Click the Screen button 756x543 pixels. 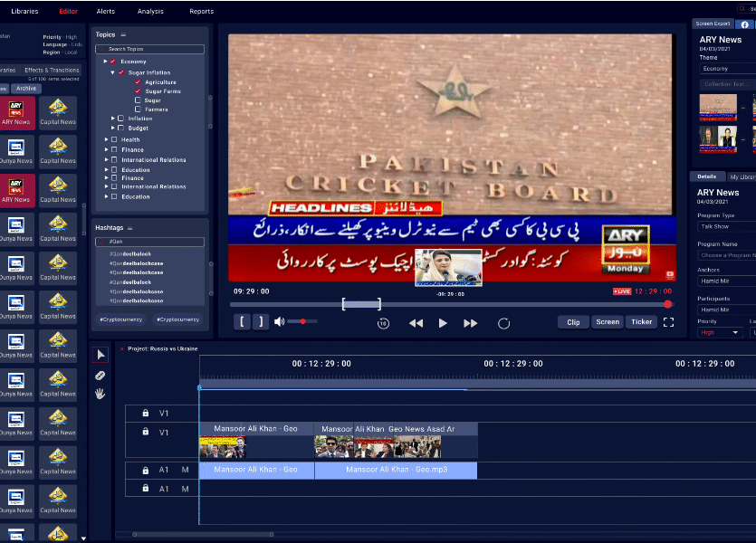tap(608, 322)
